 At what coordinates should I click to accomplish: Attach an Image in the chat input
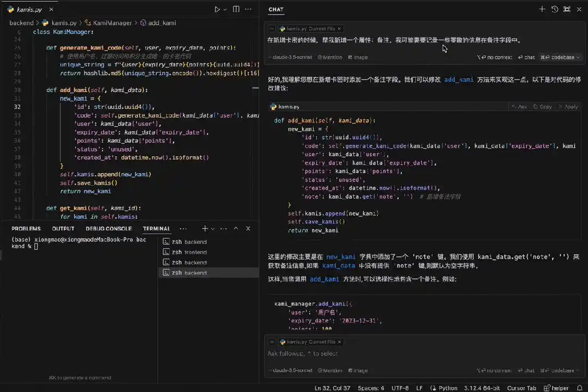tap(358, 370)
